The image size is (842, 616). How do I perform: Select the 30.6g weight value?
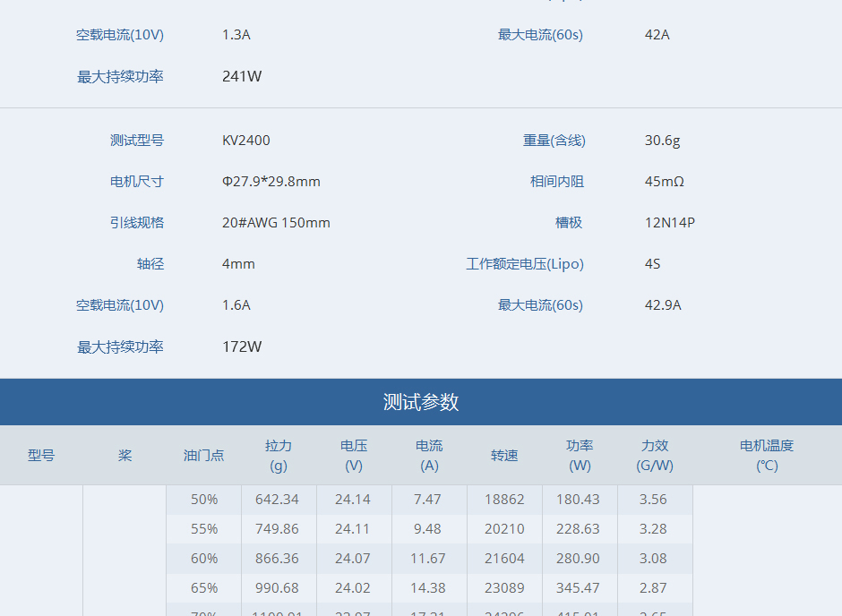coord(662,141)
